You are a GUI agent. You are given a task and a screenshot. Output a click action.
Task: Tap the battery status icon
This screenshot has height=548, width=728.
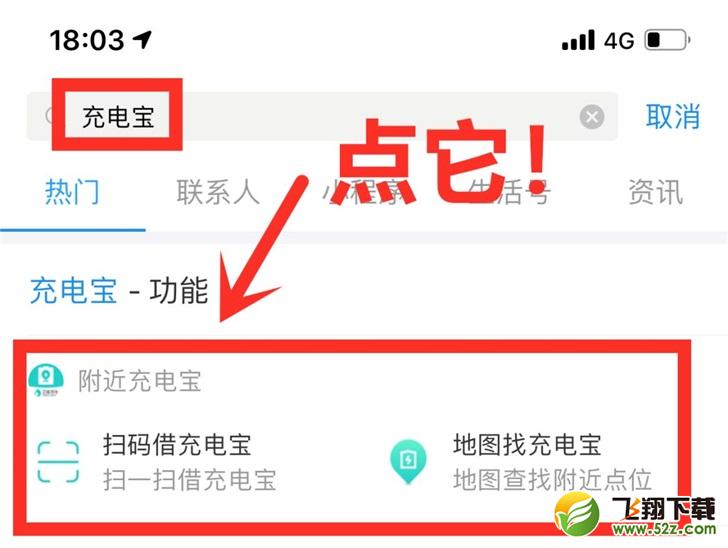point(667,40)
